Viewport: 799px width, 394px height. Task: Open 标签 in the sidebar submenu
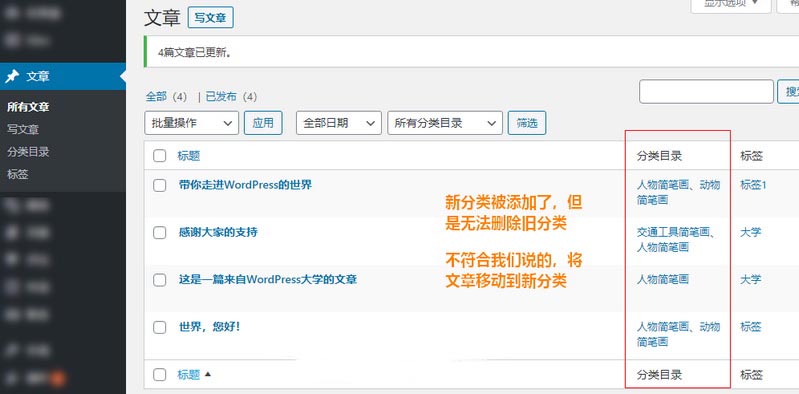tap(17, 174)
